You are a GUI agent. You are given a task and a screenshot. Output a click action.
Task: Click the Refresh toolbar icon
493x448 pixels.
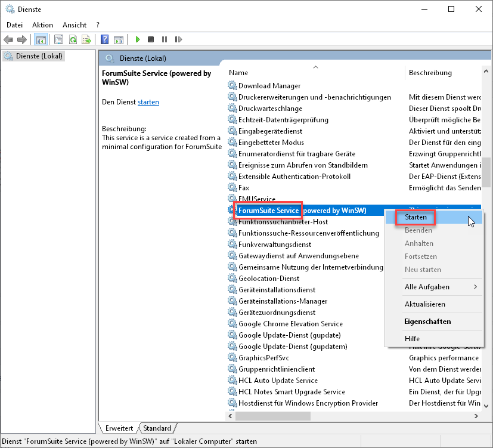(x=73, y=40)
